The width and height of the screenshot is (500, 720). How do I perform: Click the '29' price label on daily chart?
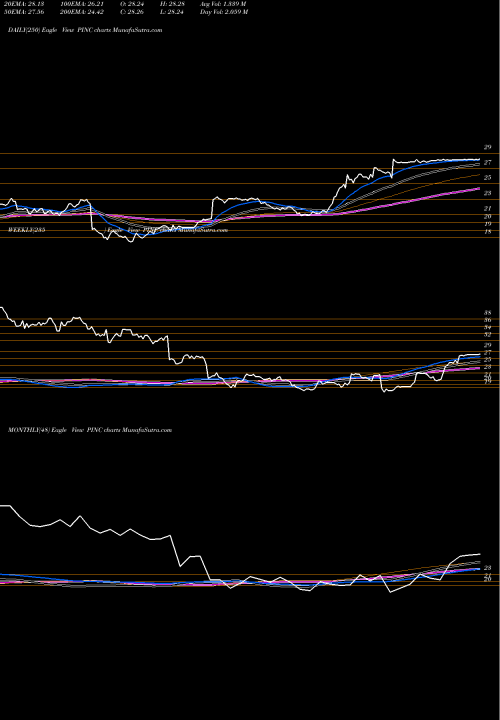click(488, 147)
